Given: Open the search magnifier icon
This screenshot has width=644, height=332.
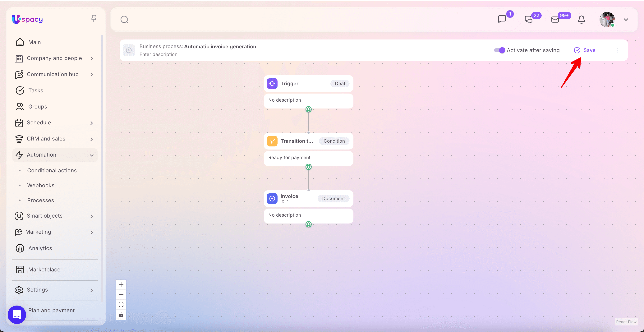Looking at the screenshot, I should (x=124, y=20).
